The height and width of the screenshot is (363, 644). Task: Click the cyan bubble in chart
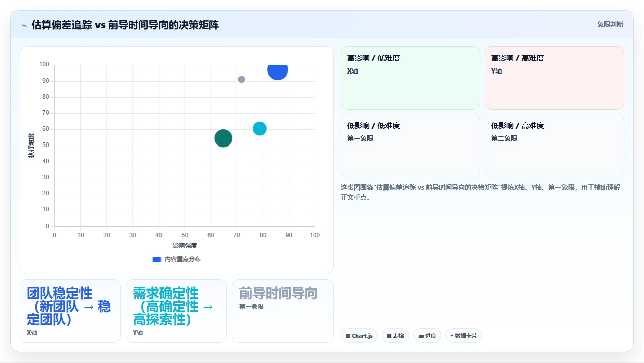[259, 129]
